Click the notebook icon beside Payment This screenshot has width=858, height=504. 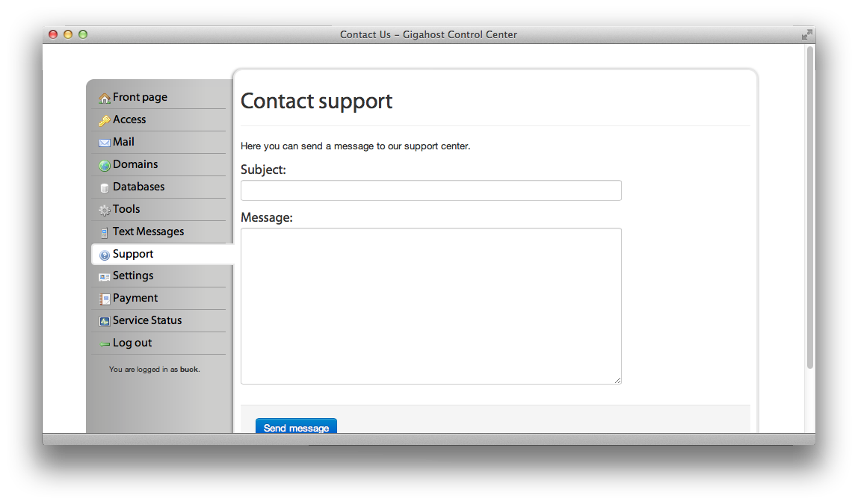point(105,299)
